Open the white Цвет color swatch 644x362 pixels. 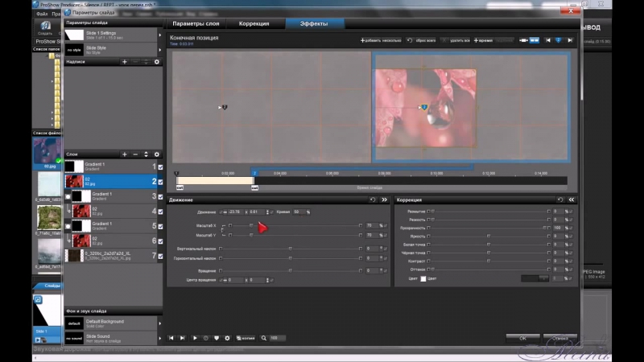pyautogui.click(x=423, y=278)
